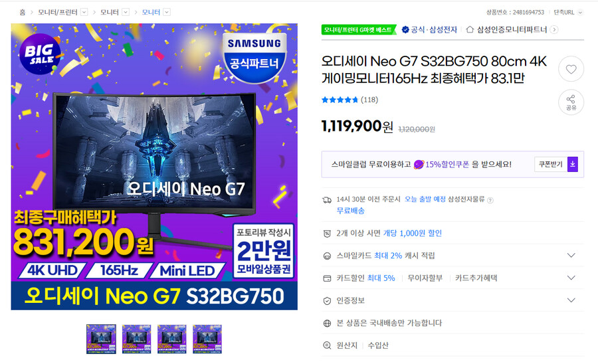The height and width of the screenshot is (364, 598).
Task: Select the first product thumbnail
Action: pyautogui.click(x=101, y=339)
